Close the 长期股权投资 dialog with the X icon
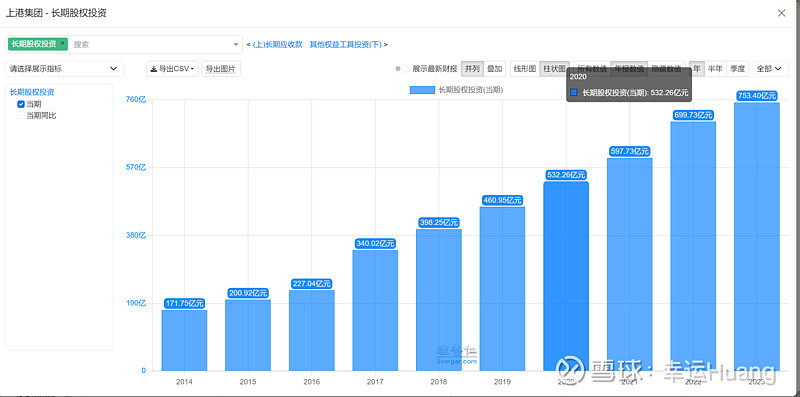This screenshot has height=397, width=800. pos(781,13)
